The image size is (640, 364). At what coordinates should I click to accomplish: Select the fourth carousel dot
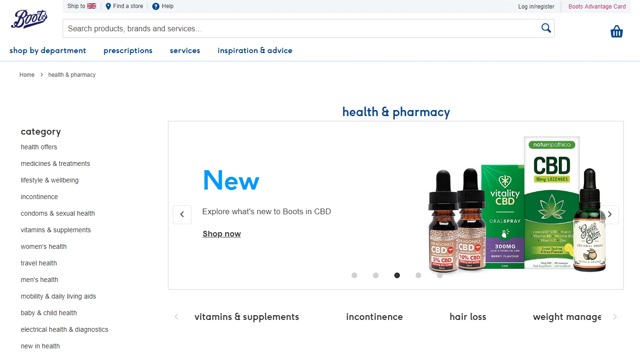click(x=418, y=275)
